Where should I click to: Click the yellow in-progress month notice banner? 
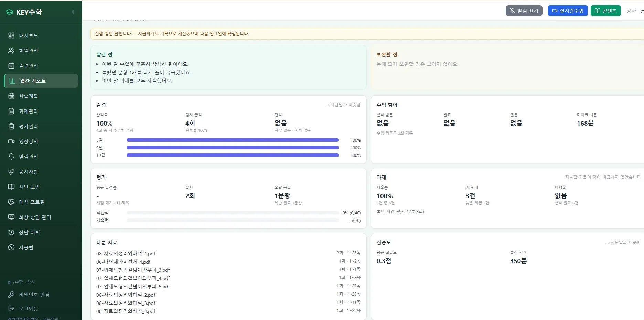point(367,34)
